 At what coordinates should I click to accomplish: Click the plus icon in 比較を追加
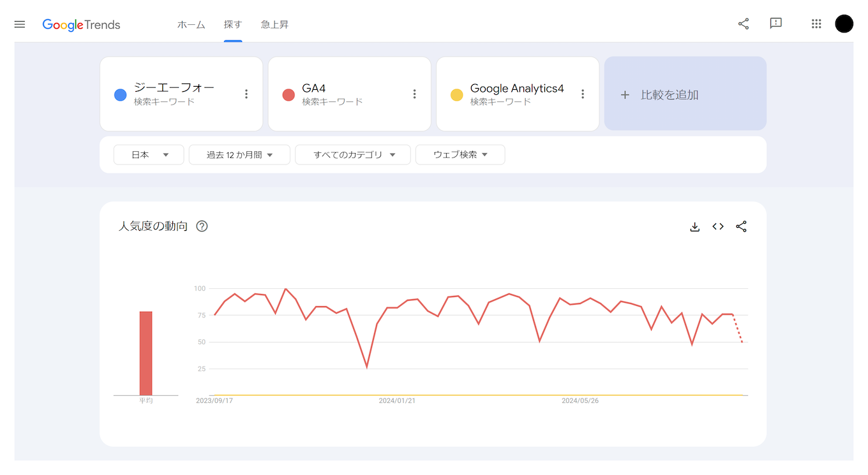[625, 95]
